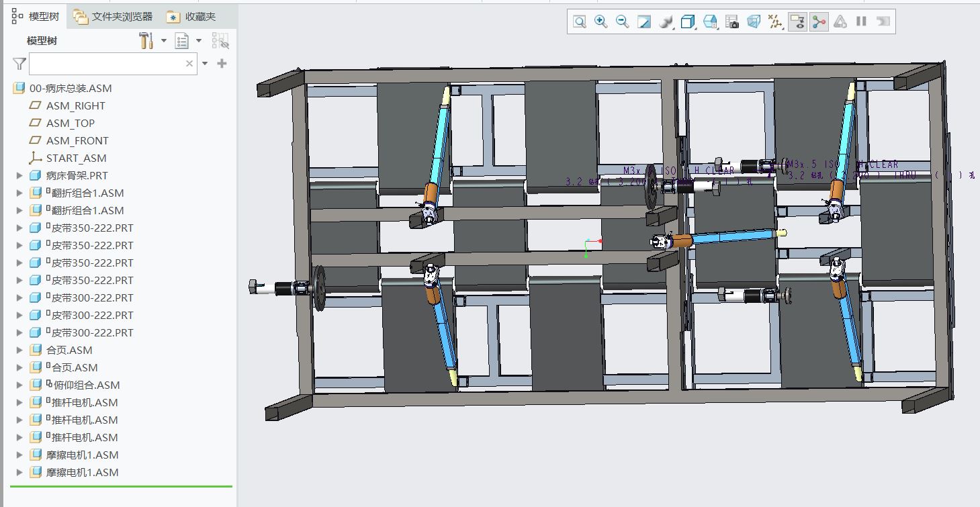980x507 pixels.
Task: Open the display style shading options
Action: 666,22
